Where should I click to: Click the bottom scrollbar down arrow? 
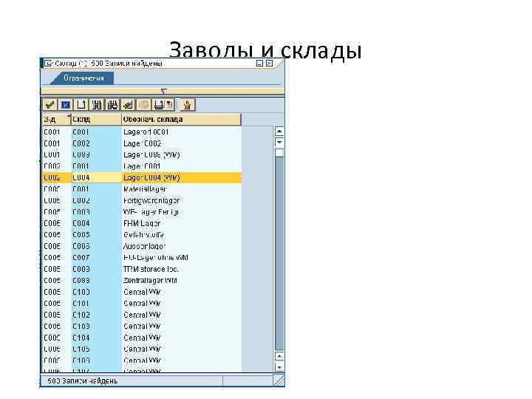(279, 367)
